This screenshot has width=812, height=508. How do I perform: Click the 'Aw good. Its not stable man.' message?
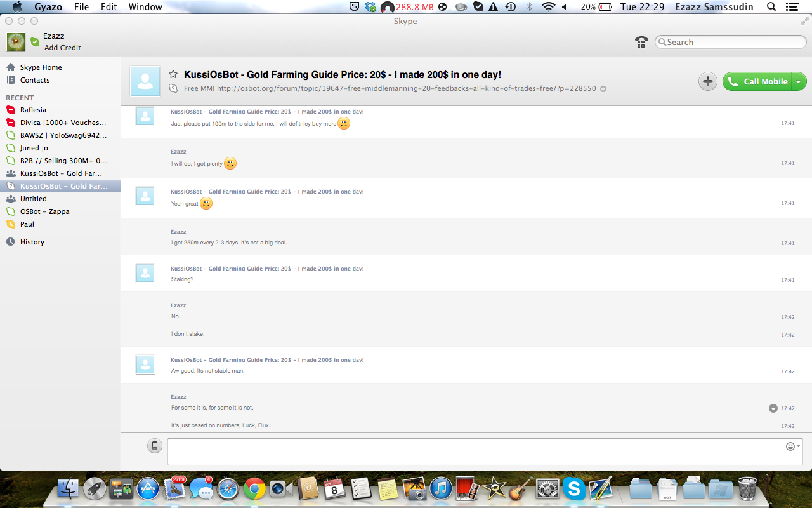207,371
